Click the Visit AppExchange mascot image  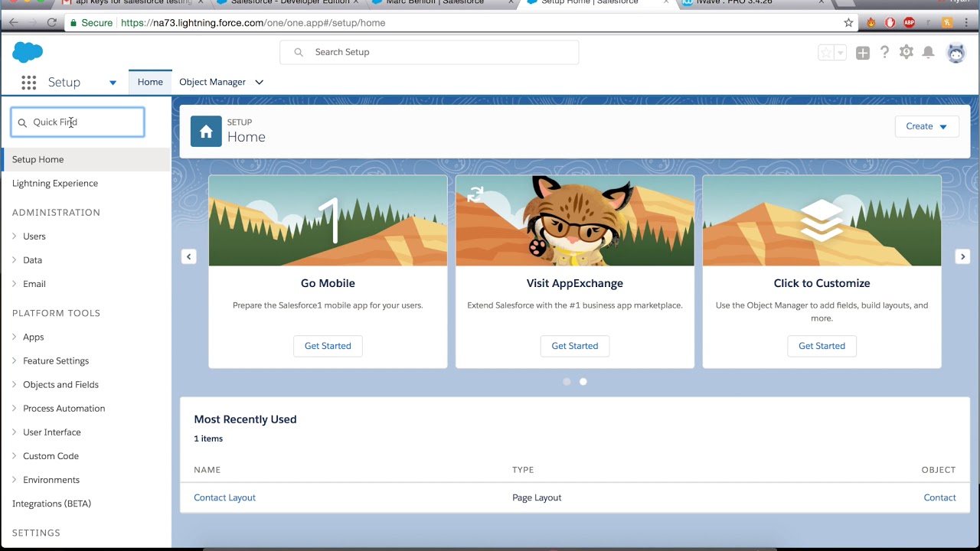tap(575, 220)
